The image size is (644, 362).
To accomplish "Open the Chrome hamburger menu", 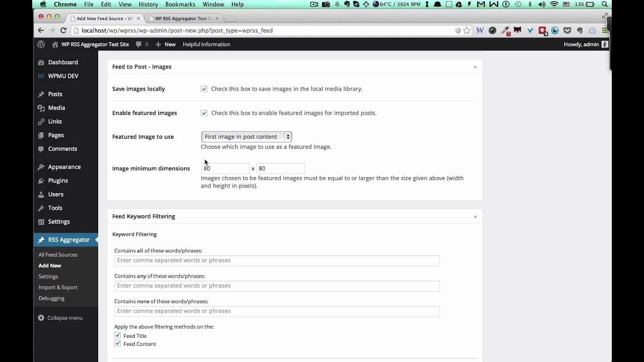I will point(605,31).
